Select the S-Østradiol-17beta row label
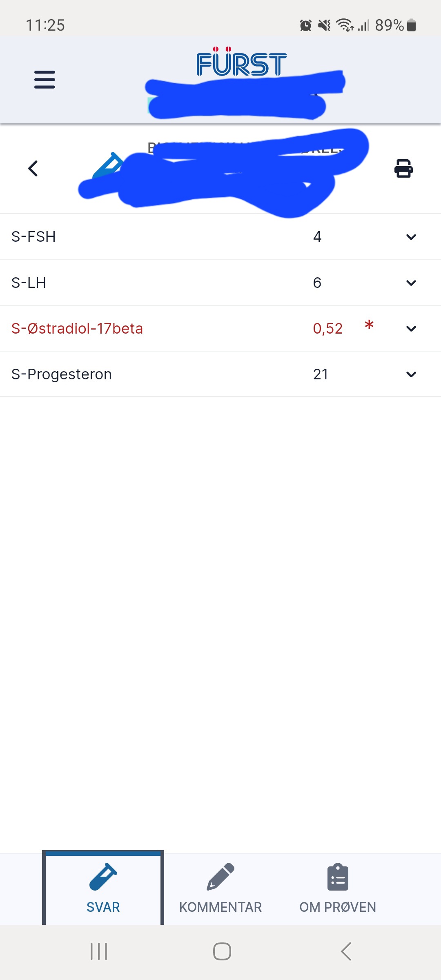This screenshot has height=980, width=441. click(77, 328)
